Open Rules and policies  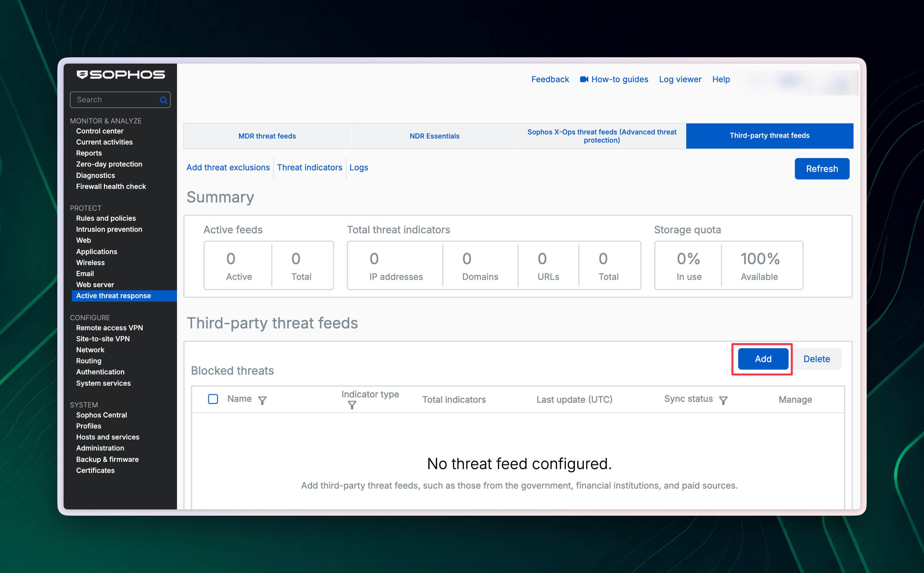pos(106,218)
